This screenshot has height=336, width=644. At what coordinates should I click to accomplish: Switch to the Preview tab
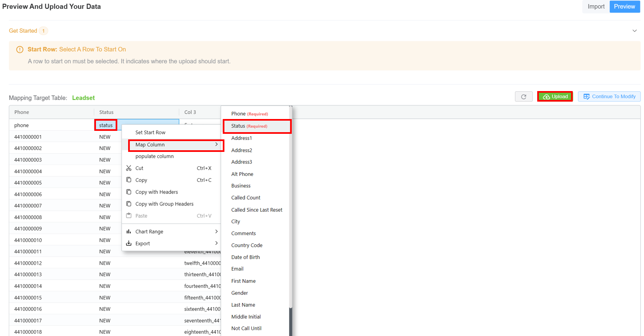[624, 7]
